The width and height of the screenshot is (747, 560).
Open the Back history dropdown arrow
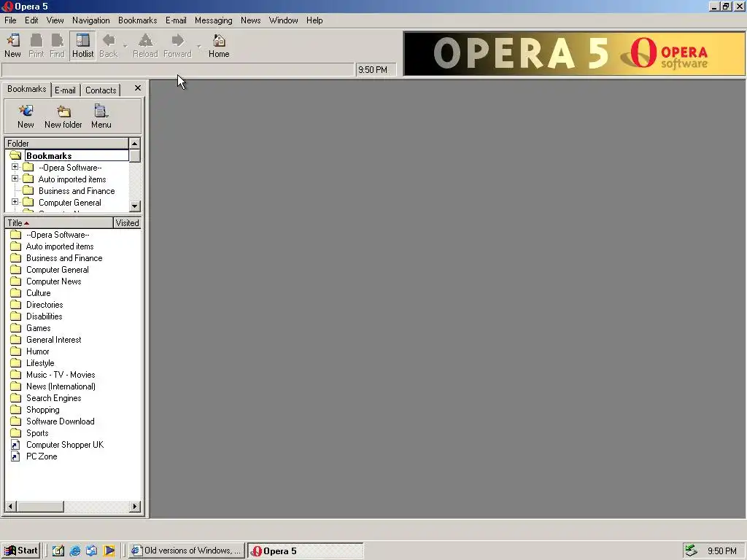click(125, 46)
